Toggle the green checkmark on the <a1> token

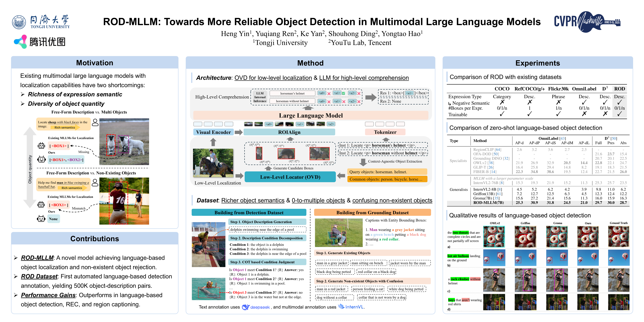[x=344, y=93]
